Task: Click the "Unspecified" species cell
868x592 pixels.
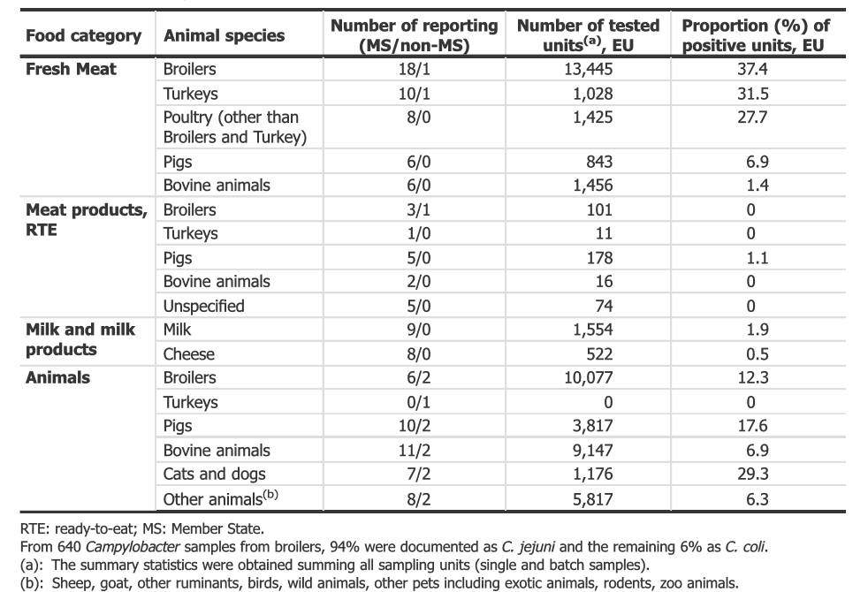Action: [x=203, y=306]
